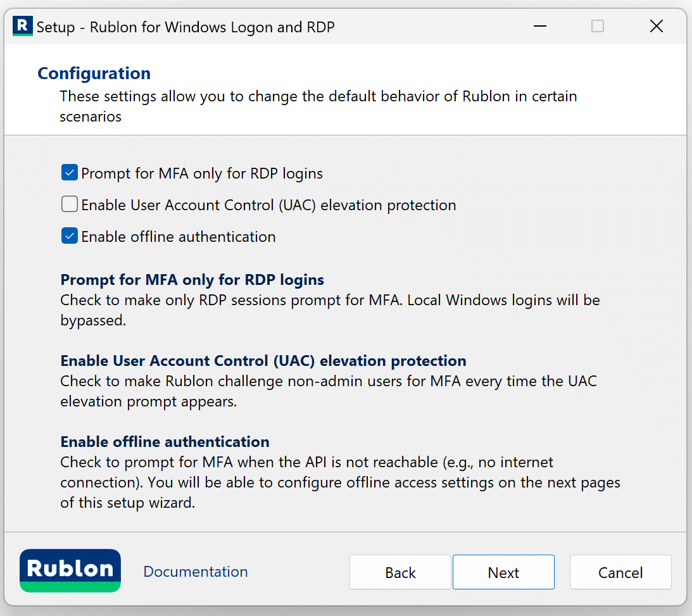Click the bold 'Prompt for MFA only for RDP logins' heading

[192, 280]
